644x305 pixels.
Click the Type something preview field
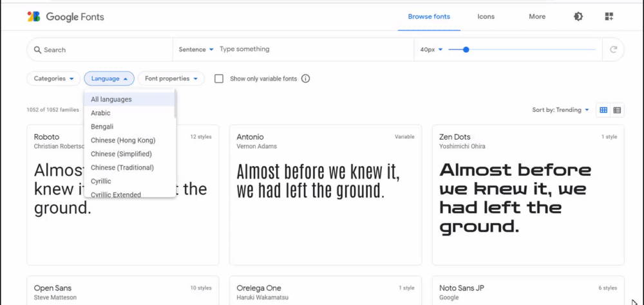click(x=314, y=50)
